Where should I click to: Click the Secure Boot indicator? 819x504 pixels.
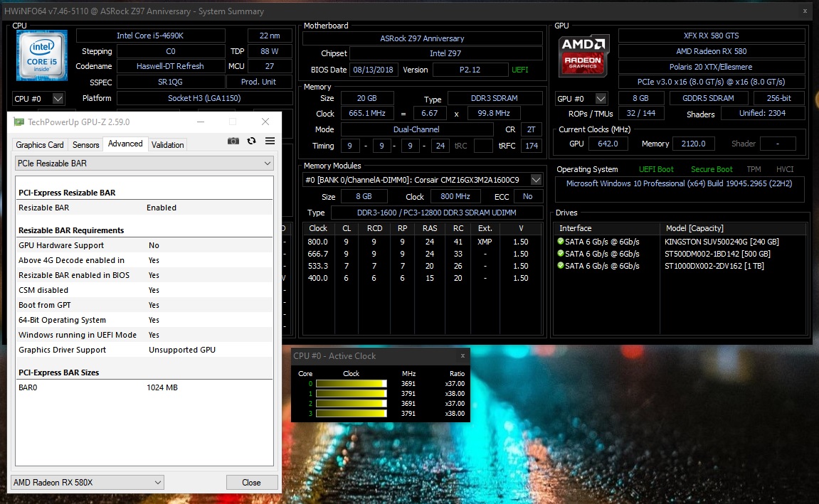tap(712, 169)
